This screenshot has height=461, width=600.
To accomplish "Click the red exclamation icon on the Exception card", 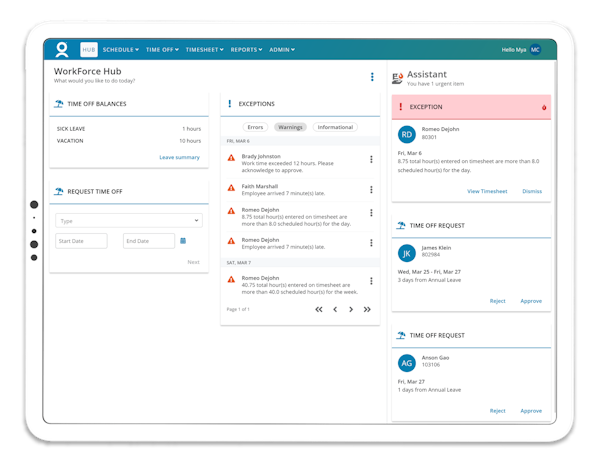I will click(401, 107).
